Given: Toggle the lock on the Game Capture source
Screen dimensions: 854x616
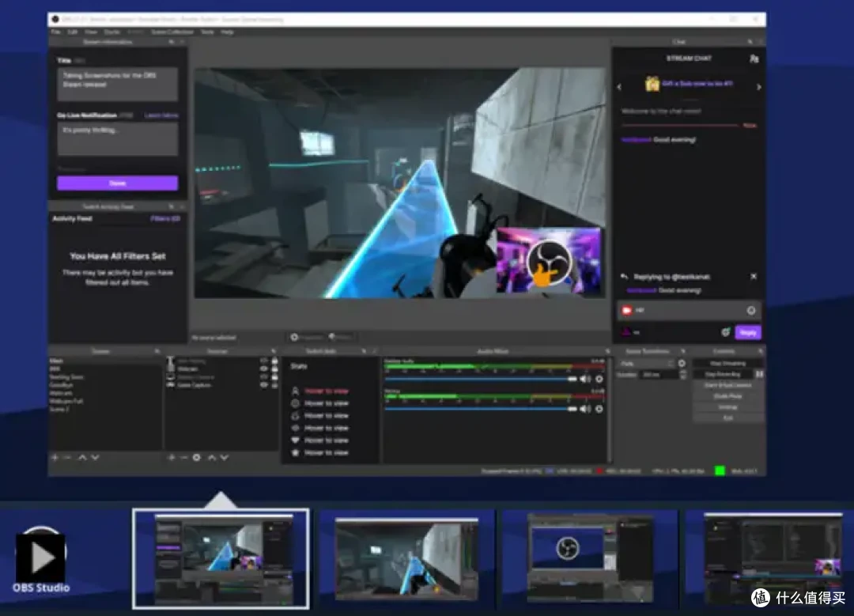Looking at the screenshot, I should pyautogui.click(x=274, y=385).
